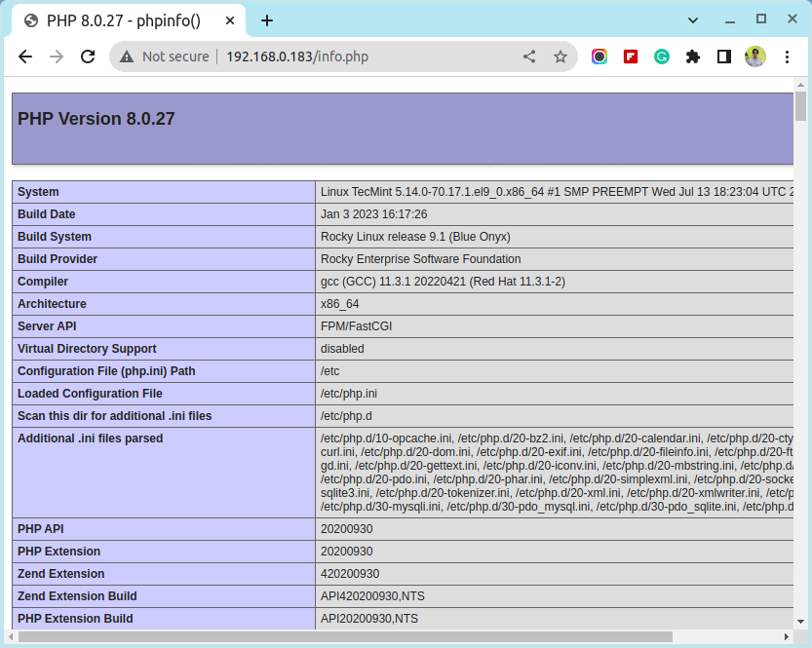Click Rocky Linux release 9.1 (Blue Onyx)
Image resolution: width=812 pixels, height=648 pixels.
415,237
